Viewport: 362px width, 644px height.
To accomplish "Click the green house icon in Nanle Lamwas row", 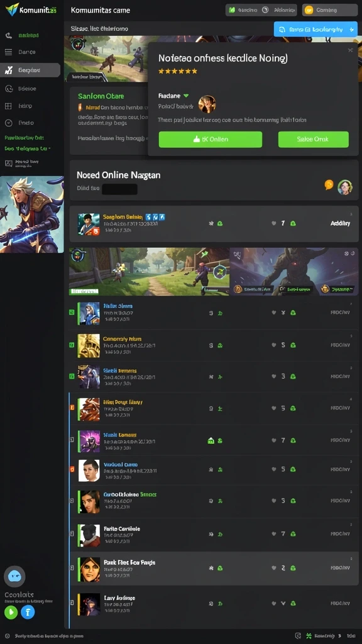I will (211, 440).
